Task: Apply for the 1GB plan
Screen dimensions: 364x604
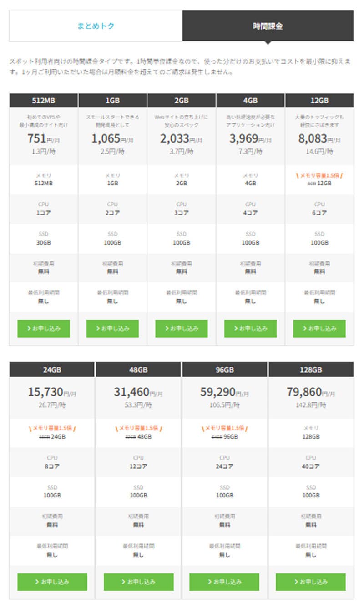Action: (x=112, y=328)
